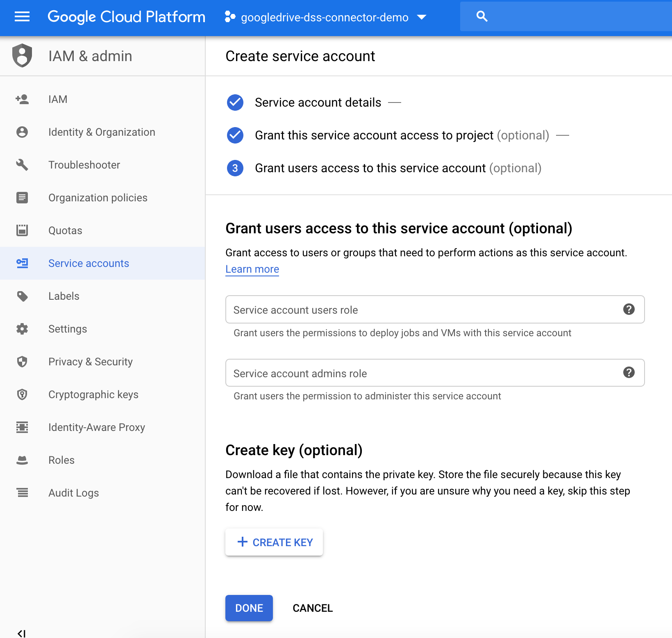
Task: Click the Settings gear icon
Action: 22,329
